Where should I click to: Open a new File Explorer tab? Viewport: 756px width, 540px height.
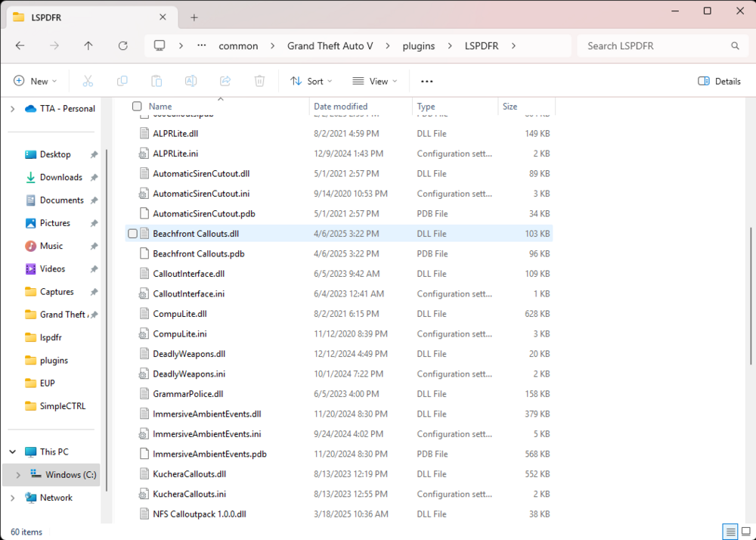click(194, 17)
